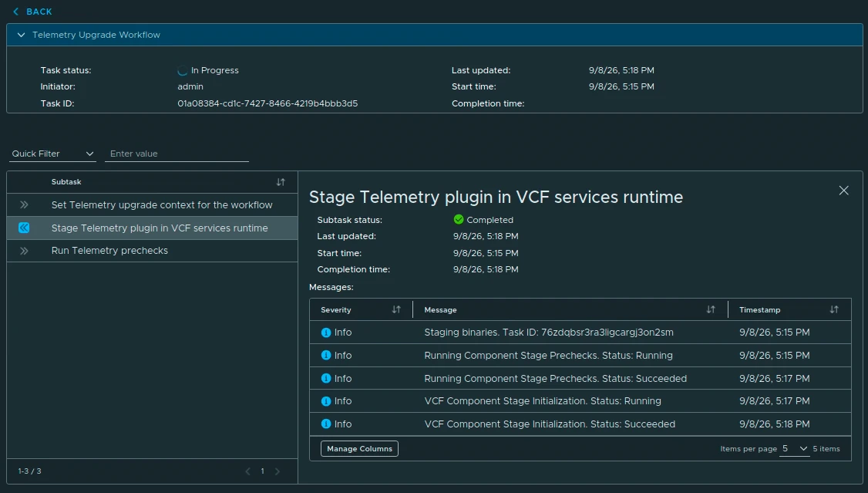Click info icon on Stage Initialization Succeeded row
Image resolution: width=868 pixels, height=493 pixels.
point(326,424)
